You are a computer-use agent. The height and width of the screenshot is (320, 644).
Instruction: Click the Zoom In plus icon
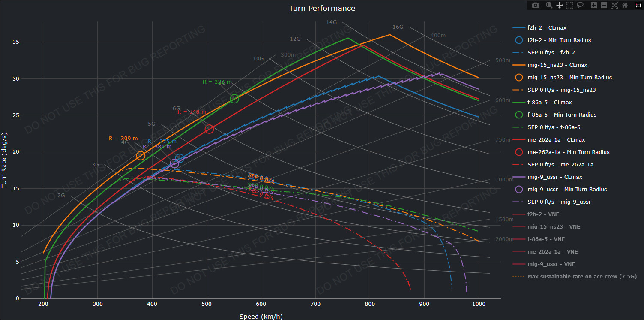pyautogui.click(x=593, y=5)
